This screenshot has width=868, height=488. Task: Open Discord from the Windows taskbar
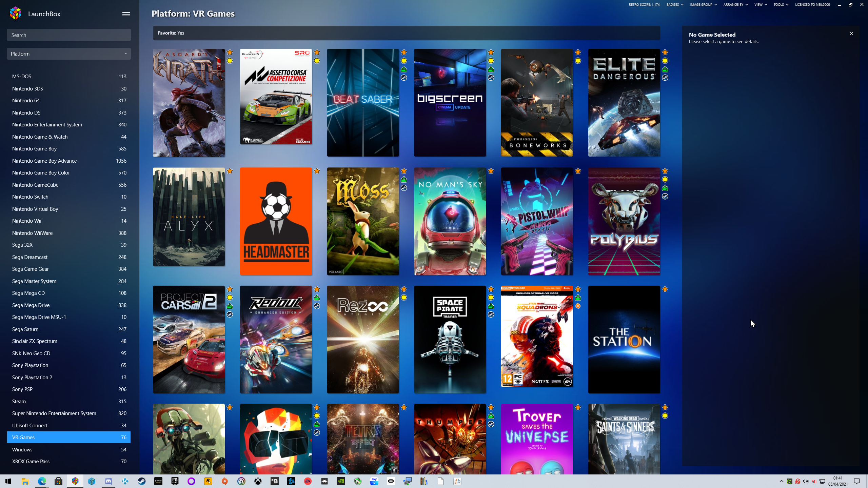[108, 481]
